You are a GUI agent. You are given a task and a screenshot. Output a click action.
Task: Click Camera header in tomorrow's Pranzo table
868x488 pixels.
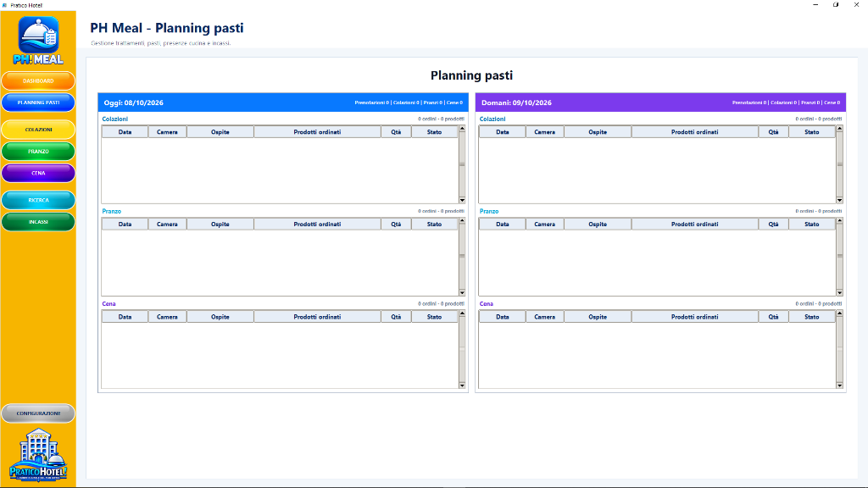tap(545, 224)
